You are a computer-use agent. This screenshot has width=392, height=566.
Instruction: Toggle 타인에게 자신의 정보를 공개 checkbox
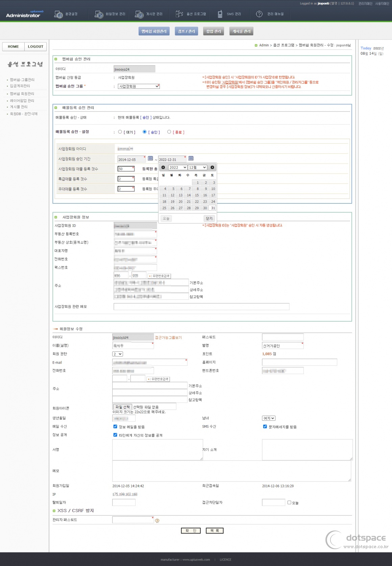115,435
